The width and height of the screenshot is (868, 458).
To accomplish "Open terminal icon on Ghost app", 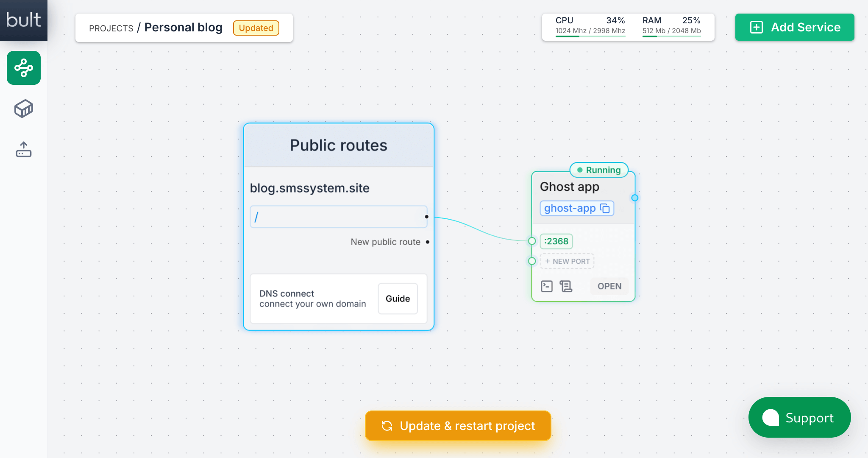I will coord(546,285).
